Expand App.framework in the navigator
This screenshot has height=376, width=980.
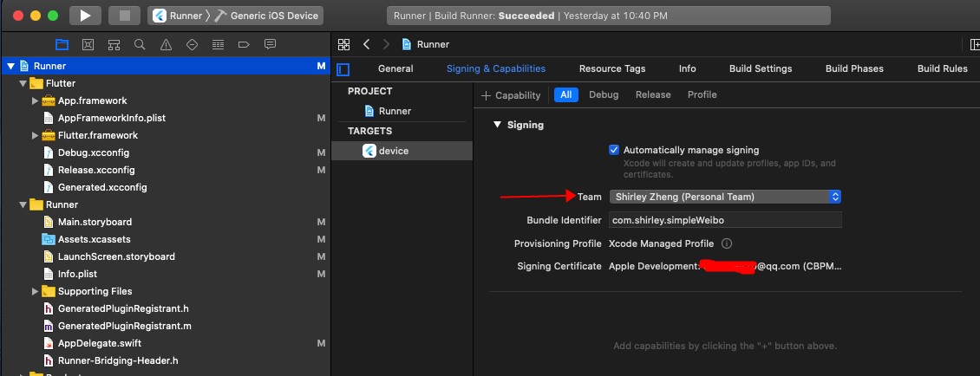coord(35,100)
